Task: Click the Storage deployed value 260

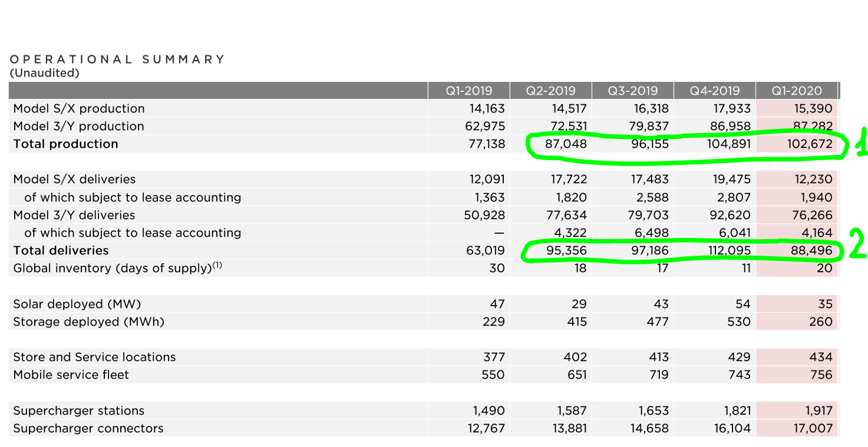Action: 821,322
